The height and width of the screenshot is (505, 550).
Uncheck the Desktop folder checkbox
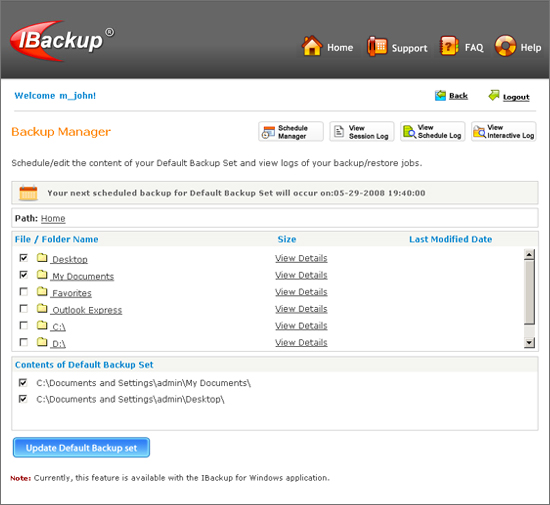pyautogui.click(x=24, y=258)
